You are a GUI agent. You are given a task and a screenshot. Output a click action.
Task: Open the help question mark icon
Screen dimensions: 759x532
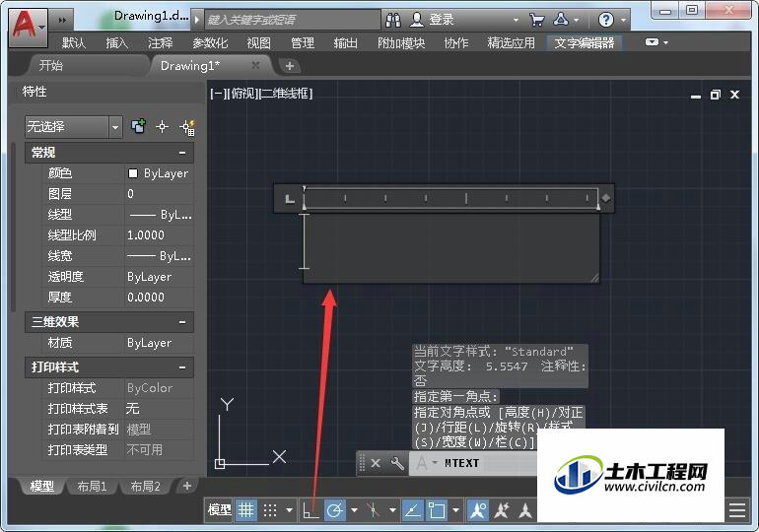click(x=605, y=20)
